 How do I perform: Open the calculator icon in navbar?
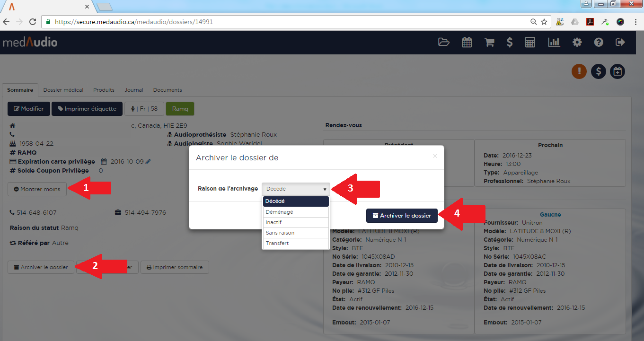click(530, 42)
